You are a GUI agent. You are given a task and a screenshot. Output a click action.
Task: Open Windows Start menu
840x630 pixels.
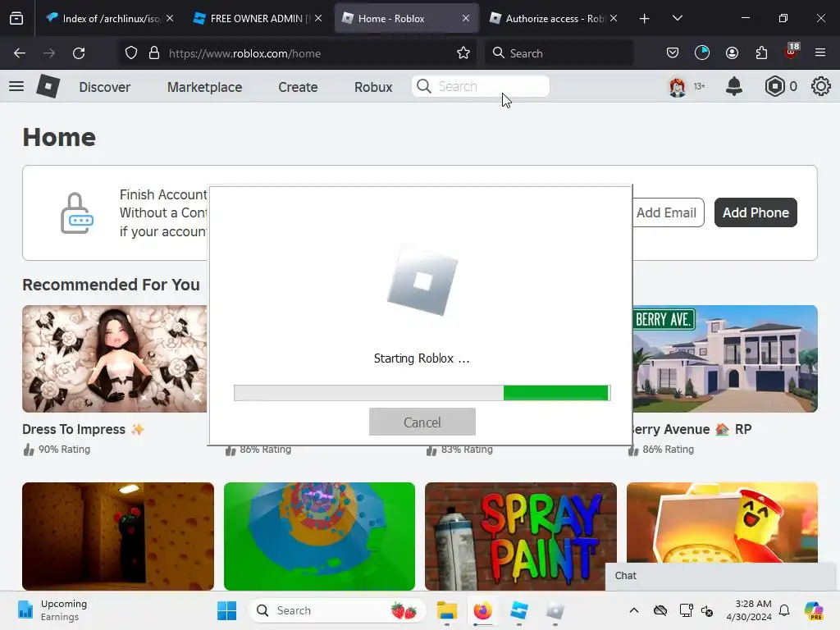pos(226,610)
